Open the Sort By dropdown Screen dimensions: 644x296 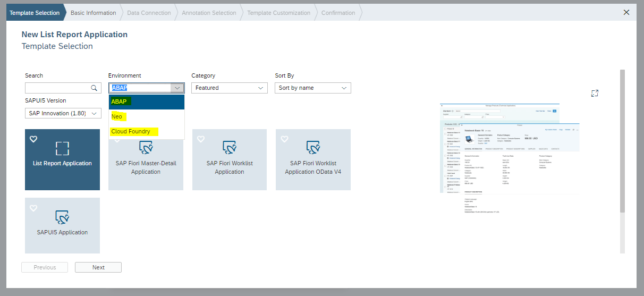pyautogui.click(x=313, y=88)
